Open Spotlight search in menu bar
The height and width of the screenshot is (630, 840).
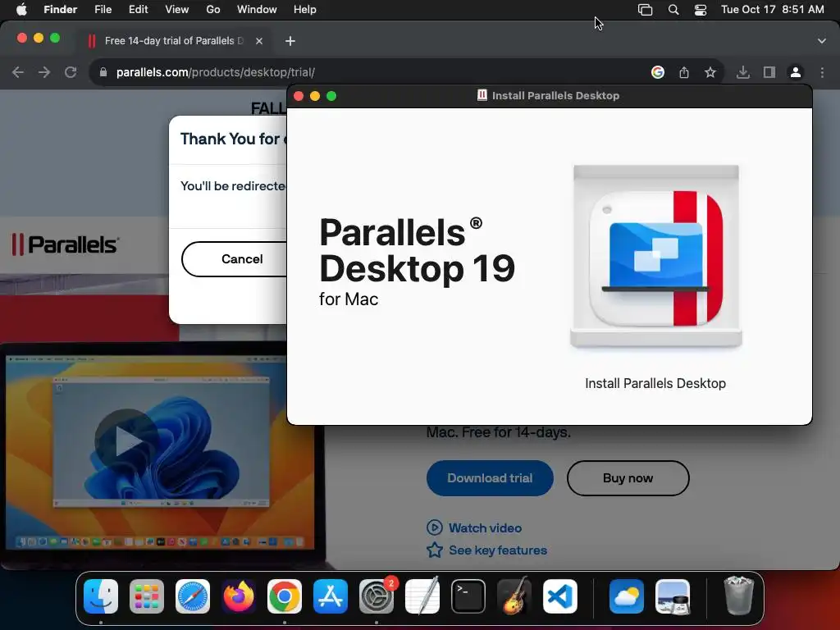click(673, 10)
